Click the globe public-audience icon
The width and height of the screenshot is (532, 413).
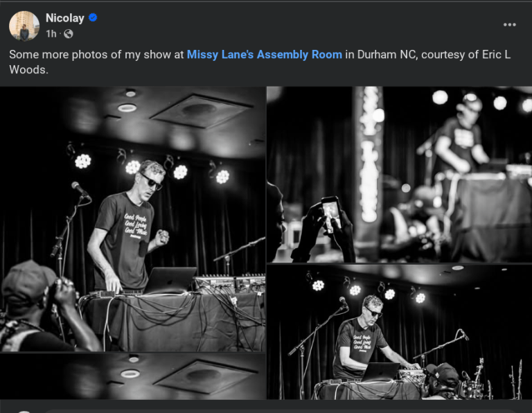coord(68,34)
